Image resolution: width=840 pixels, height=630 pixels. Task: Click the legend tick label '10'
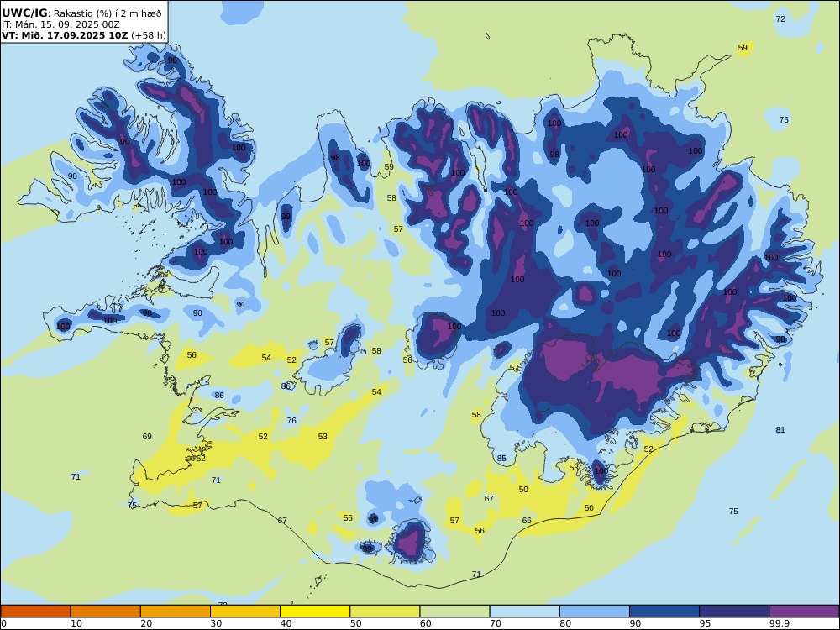click(76, 623)
